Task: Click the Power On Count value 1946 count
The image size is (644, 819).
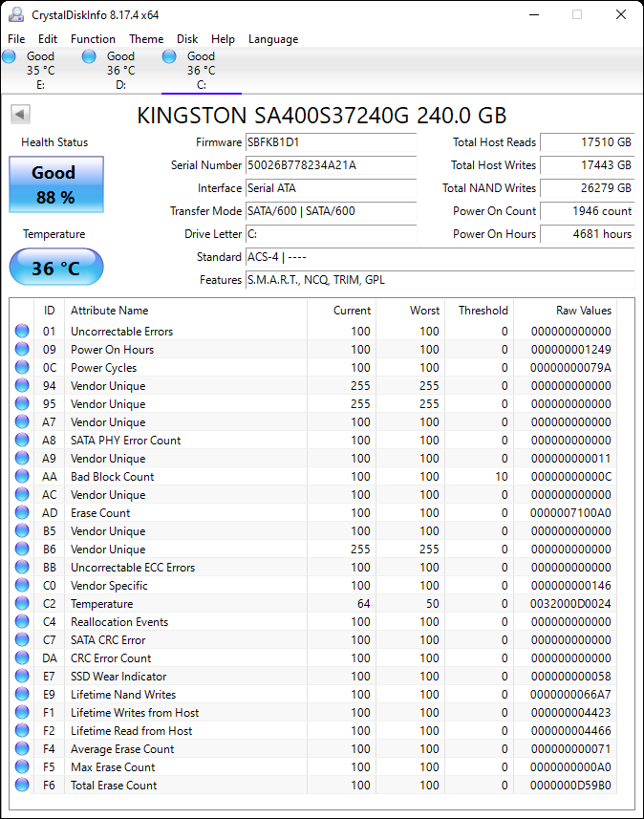Action: [587, 211]
